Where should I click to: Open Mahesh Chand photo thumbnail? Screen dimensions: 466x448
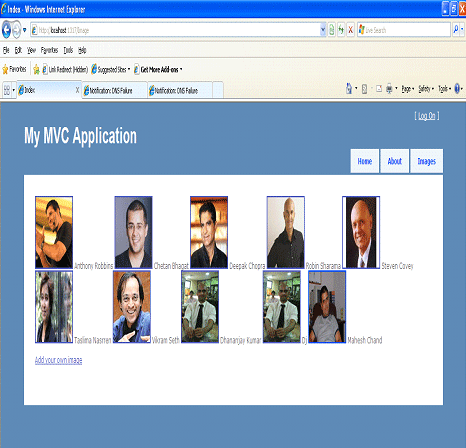(327, 307)
